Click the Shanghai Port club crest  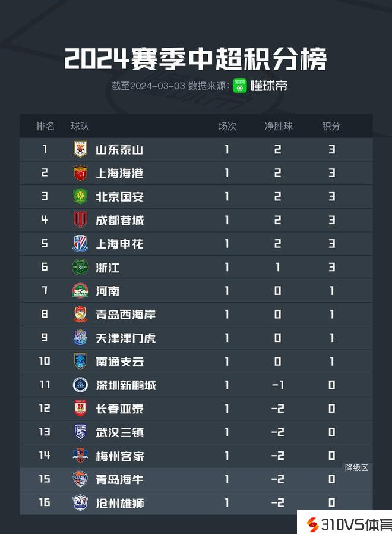(x=80, y=173)
